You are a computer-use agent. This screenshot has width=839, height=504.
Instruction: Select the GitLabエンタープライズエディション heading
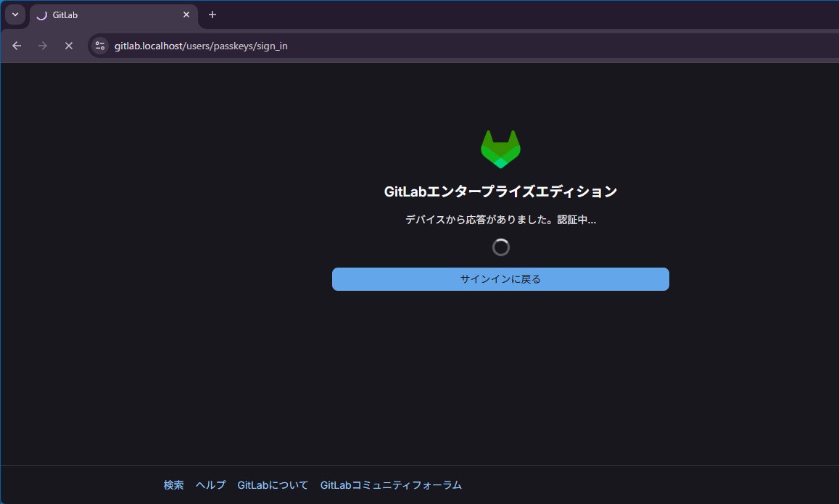tap(500, 191)
